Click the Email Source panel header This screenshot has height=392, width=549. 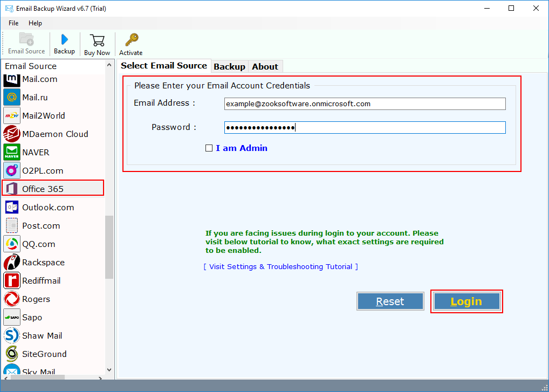53,66
